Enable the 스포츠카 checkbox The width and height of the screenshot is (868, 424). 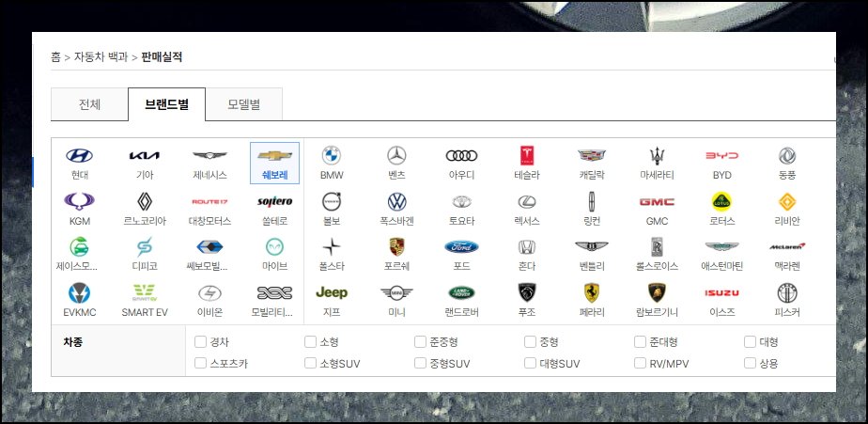(200, 363)
